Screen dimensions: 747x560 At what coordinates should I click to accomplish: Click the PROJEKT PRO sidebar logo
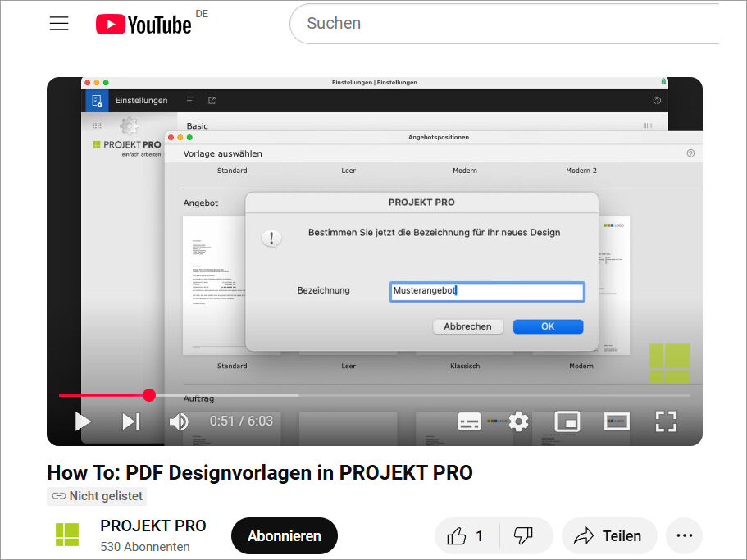128,148
